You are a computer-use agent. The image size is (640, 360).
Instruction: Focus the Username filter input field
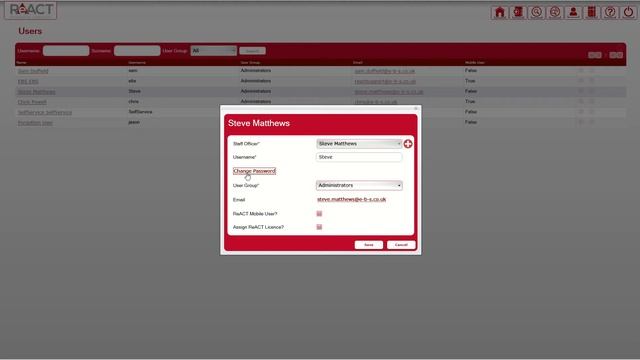(x=66, y=51)
